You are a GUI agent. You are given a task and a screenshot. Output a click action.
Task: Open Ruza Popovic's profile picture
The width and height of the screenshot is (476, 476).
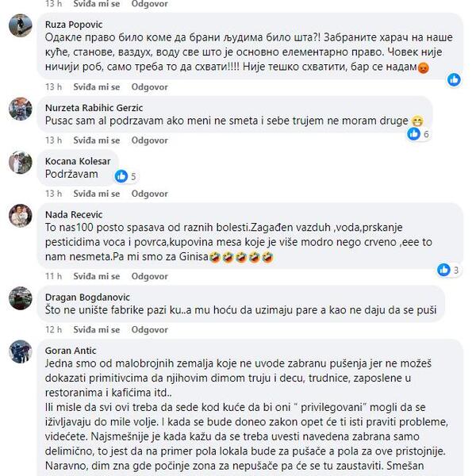click(x=21, y=25)
